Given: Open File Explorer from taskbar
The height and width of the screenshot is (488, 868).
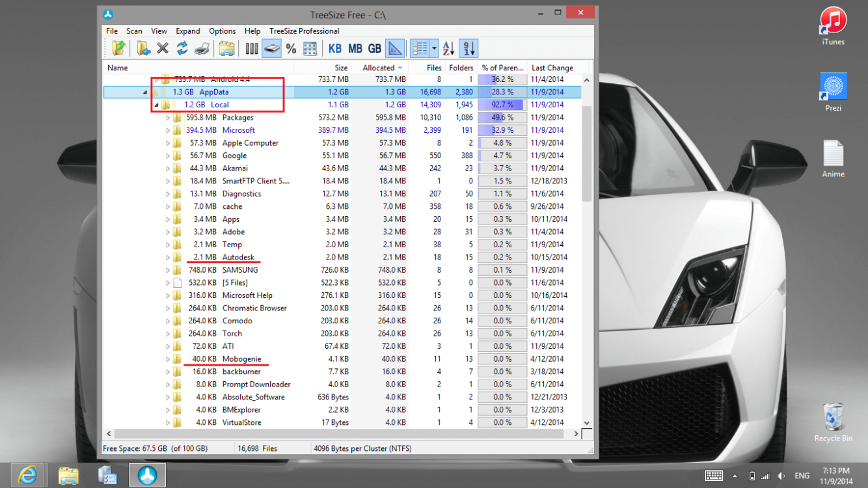Looking at the screenshot, I should click(x=68, y=476).
